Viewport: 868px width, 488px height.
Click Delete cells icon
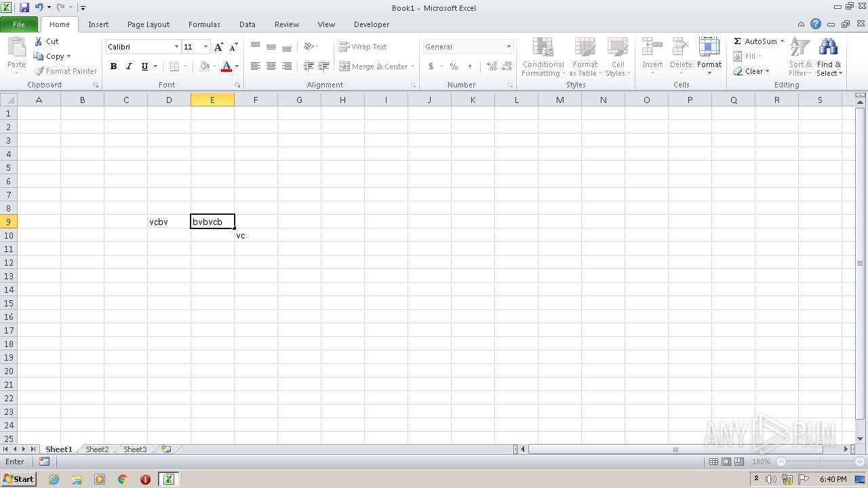(x=681, y=47)
